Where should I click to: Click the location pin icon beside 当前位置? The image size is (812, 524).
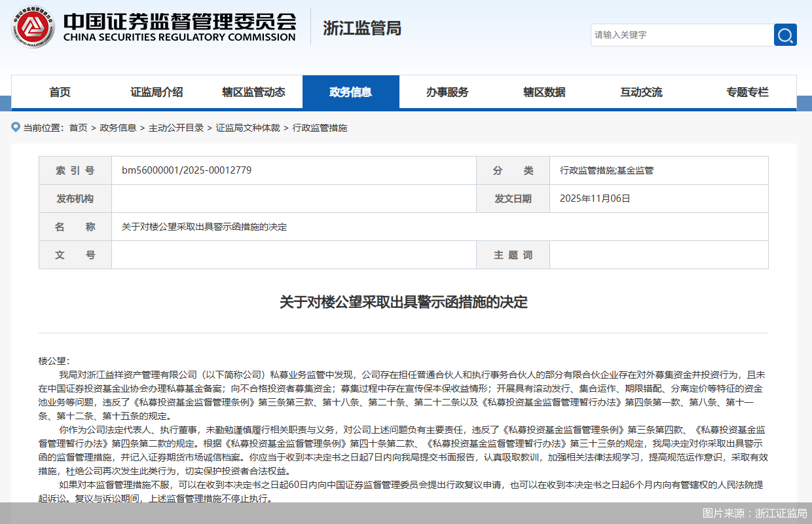pos(15,127)
